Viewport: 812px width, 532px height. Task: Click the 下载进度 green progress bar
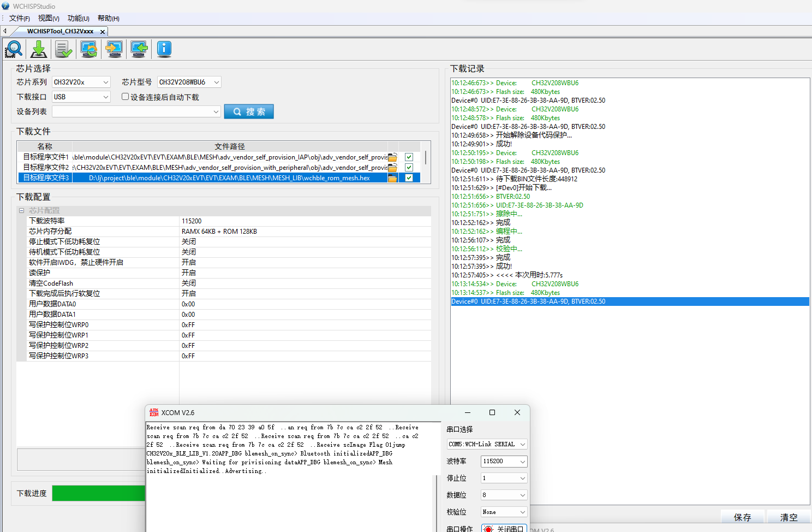coord(98,493)
